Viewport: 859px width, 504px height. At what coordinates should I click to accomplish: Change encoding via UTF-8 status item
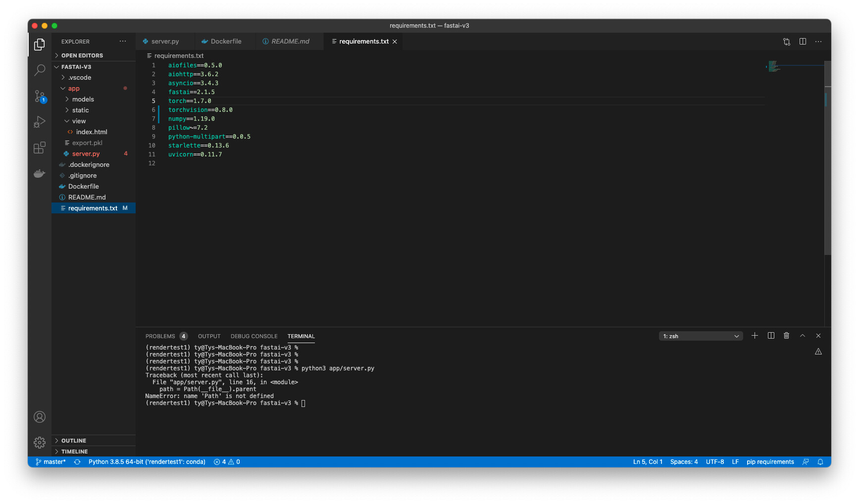point(715,462)
